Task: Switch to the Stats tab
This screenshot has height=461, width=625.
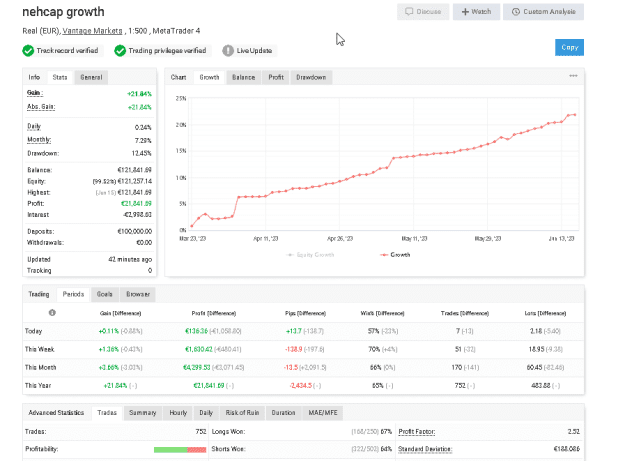Action: pyautogui.click(x=60, y=77)
